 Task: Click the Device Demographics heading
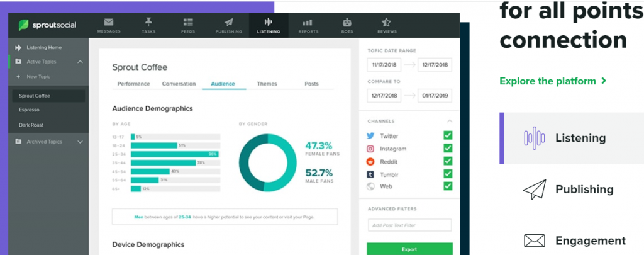click(148, 245)
